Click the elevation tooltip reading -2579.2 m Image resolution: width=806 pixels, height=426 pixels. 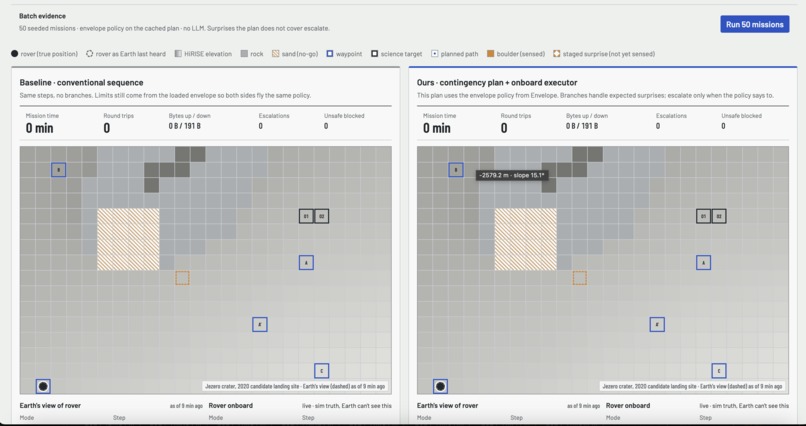click(x=511, y=175)
